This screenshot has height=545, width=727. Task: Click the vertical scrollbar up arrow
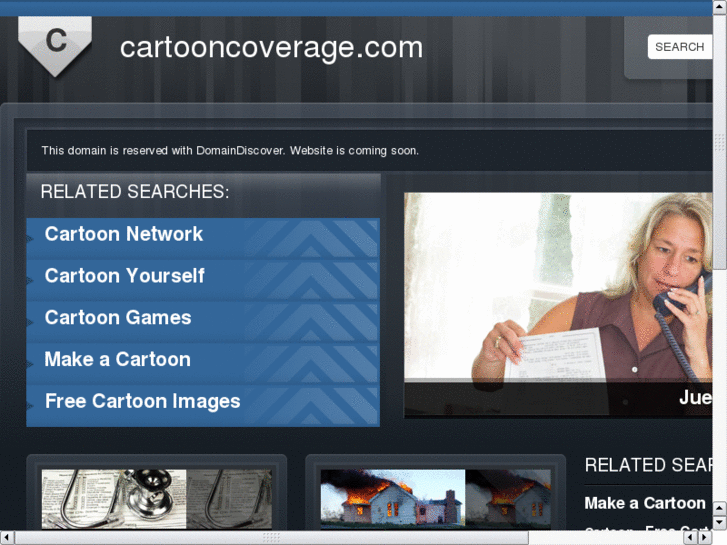click(x=720, y=6)
